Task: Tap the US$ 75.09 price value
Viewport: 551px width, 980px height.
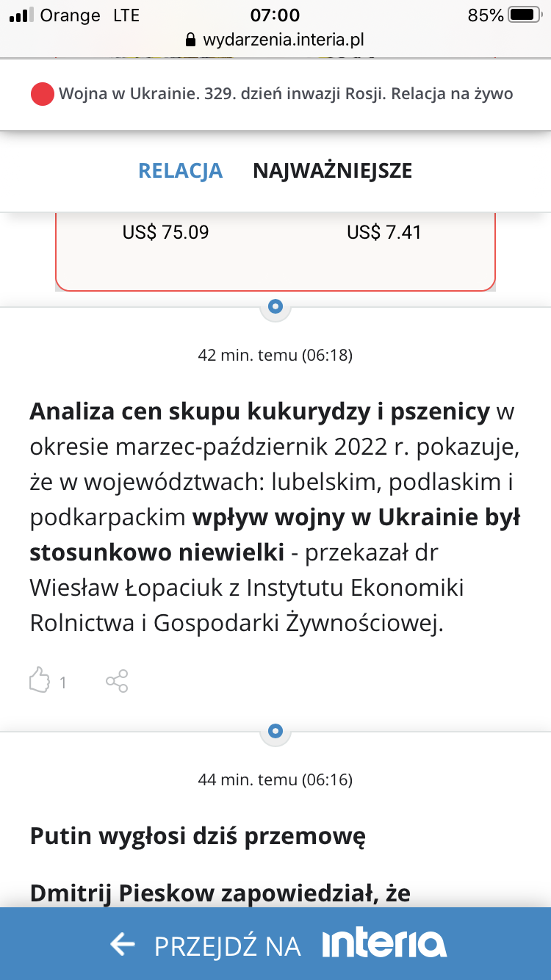Action: point(165,233)
